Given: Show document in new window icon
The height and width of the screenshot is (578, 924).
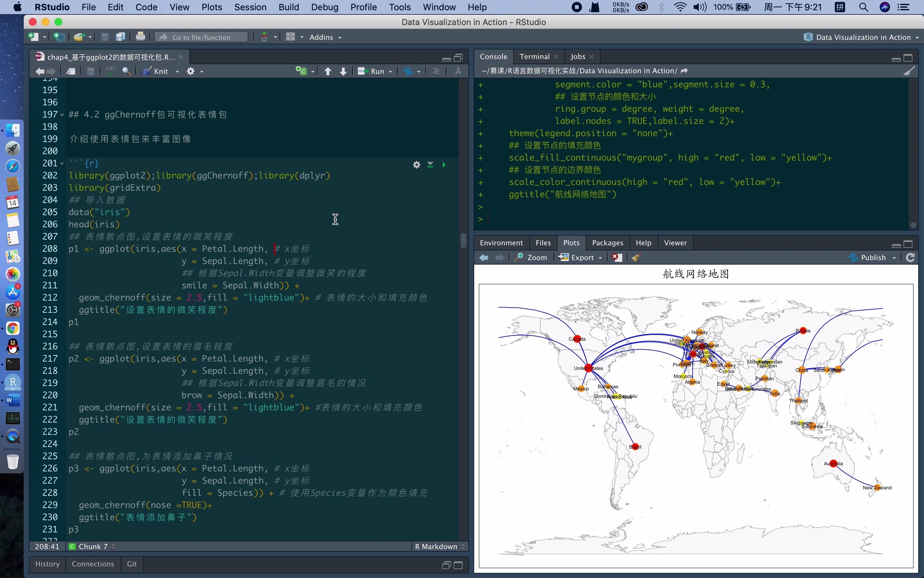Looking at the screenshot, I should [x=70, y=72].
